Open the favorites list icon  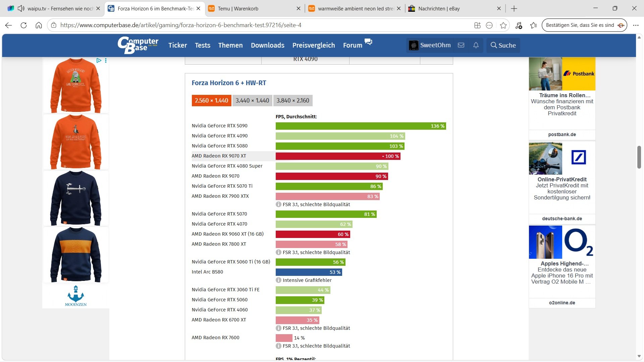point(533,25)
